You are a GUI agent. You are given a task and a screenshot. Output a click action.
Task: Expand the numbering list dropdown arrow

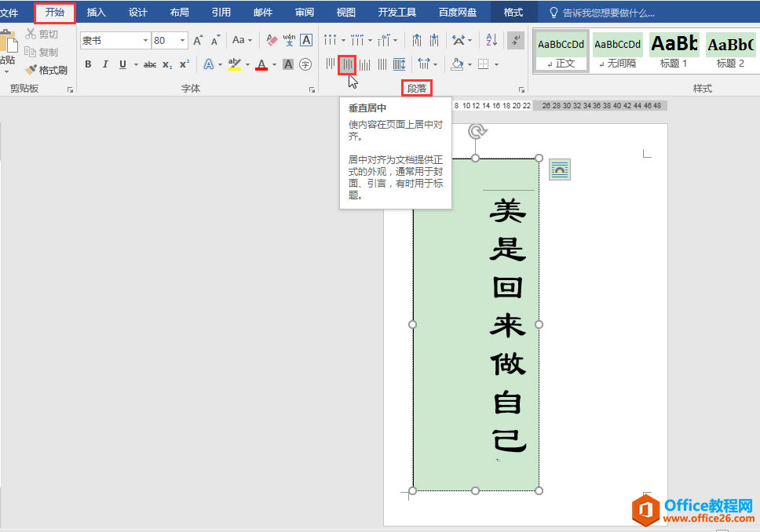pos(370,41)
